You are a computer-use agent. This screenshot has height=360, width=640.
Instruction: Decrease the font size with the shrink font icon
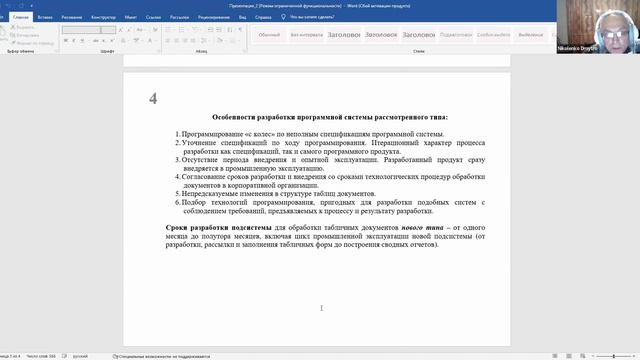[129, 29]
